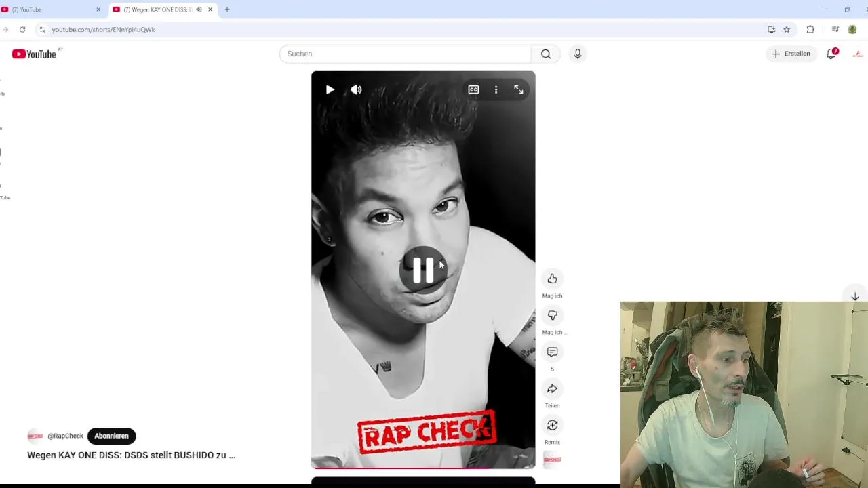Image resolution: width=868 pixels, height=488 pixels.
Task: Open the browser extensions puzzle icon
Action: coord(810,29)
